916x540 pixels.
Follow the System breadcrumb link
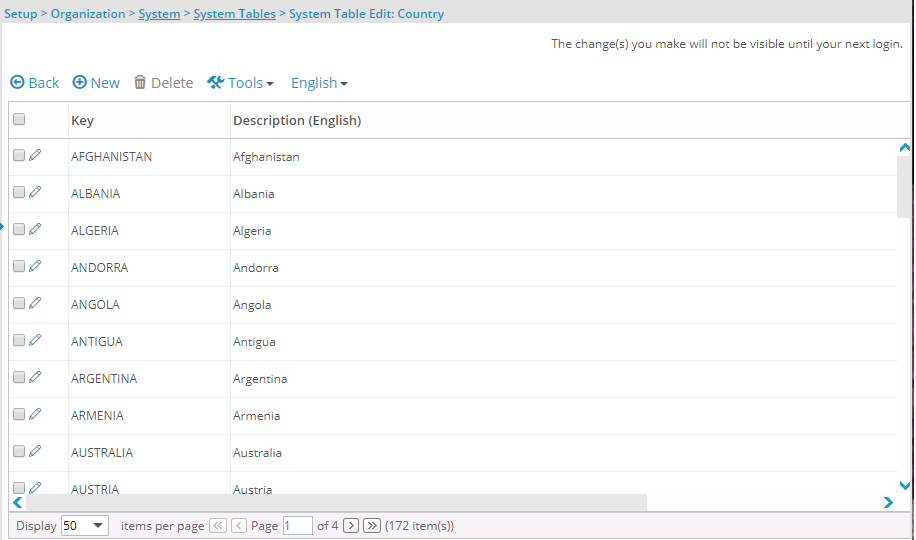tap(159, 13)
